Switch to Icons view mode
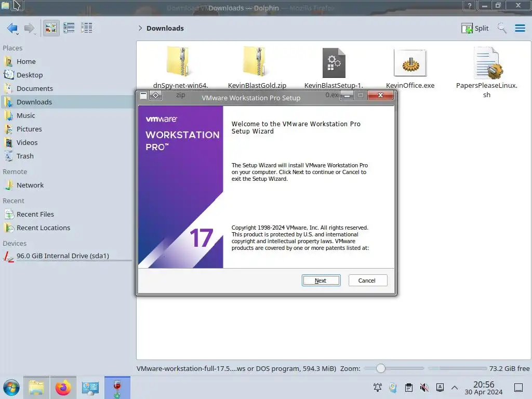Screen dimensions: 532x399 tap(51, 28)
